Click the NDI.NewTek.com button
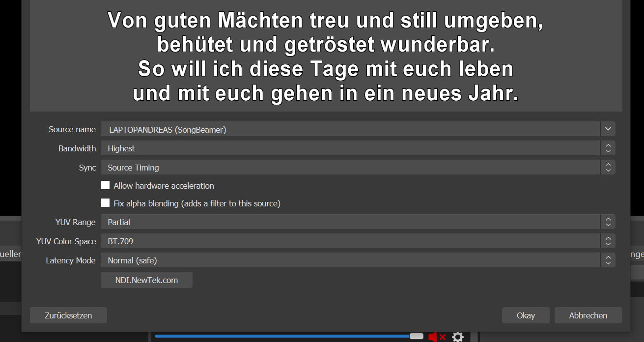Screen dimensions: 644x342 [x=146, y=280]
